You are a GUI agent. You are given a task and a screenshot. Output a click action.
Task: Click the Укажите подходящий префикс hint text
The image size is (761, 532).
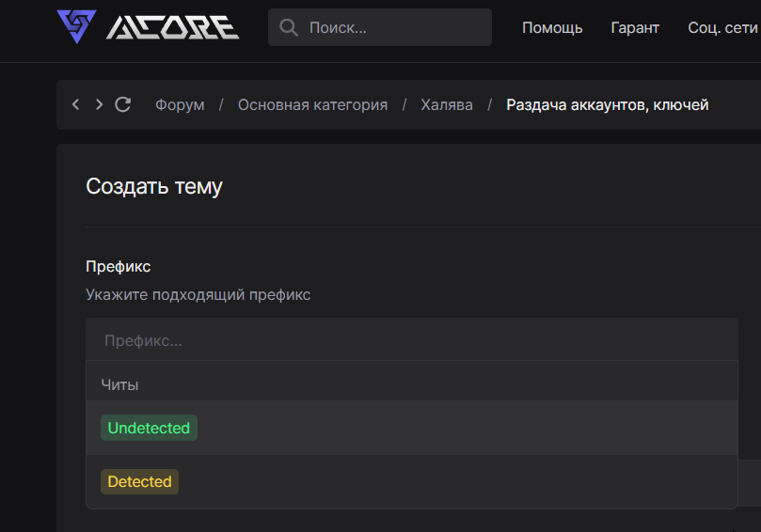(x=198, y=295)
